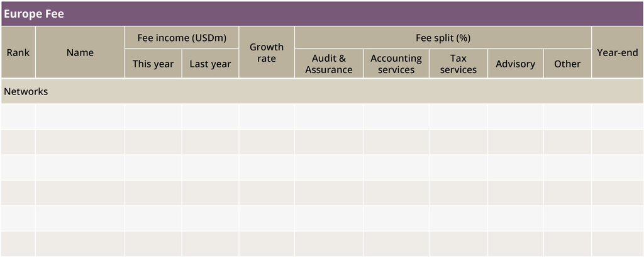Image resolution: width=644 pixels, height=257 pixels.
Task: Select the Rank column header
Action: click(18, 52)
